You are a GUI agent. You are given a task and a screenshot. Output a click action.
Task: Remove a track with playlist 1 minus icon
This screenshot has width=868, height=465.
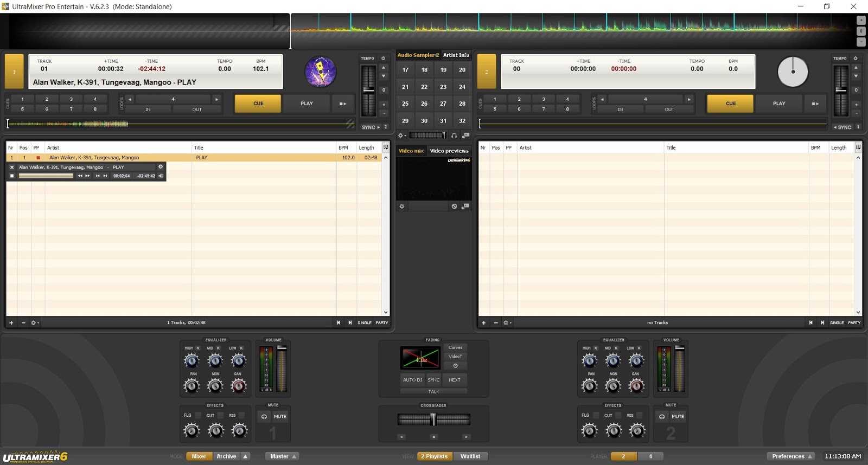[x=23, y=322]
